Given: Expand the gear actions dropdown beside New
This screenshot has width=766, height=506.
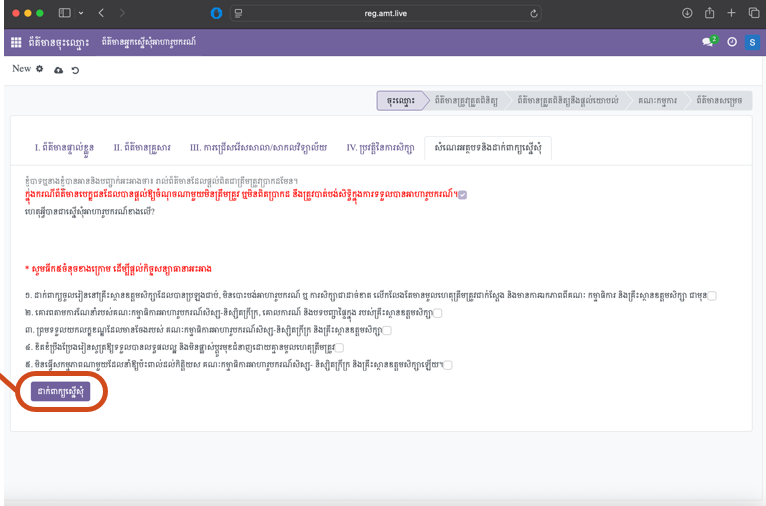Looking at the screenshot, I should 40,69.
